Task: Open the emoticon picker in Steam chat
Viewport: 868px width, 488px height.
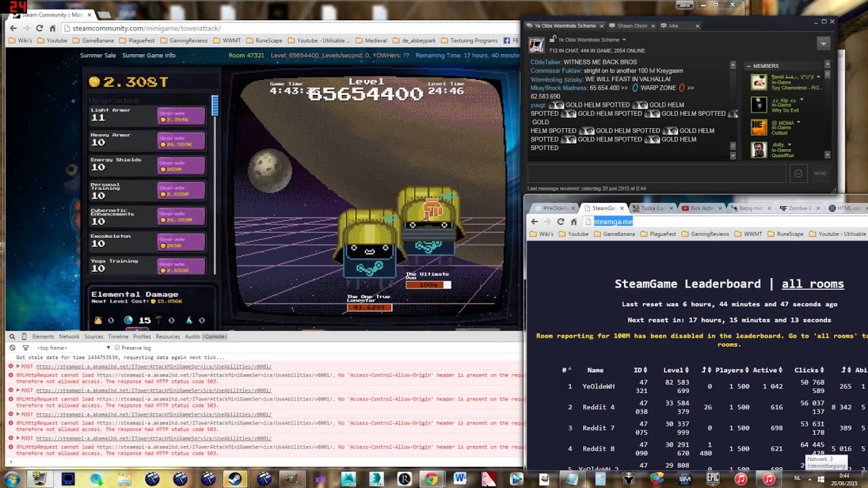Action: click(x=798, y=174)
